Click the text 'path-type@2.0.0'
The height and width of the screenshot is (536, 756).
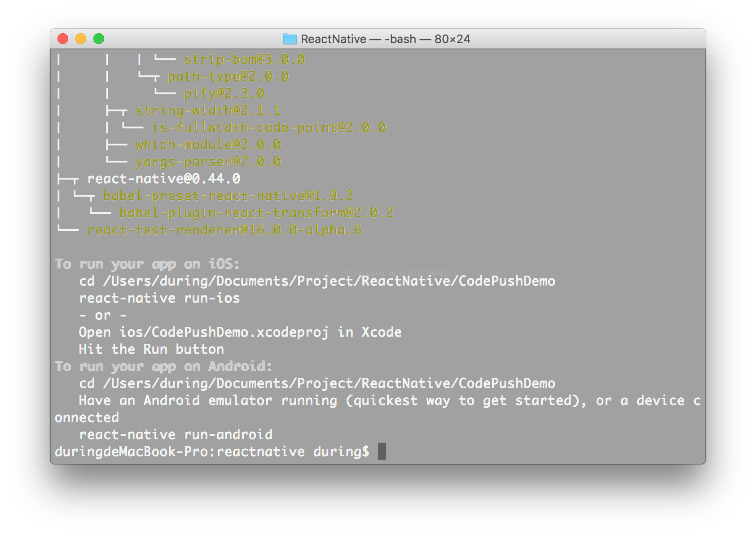click(x=228, y=76)
